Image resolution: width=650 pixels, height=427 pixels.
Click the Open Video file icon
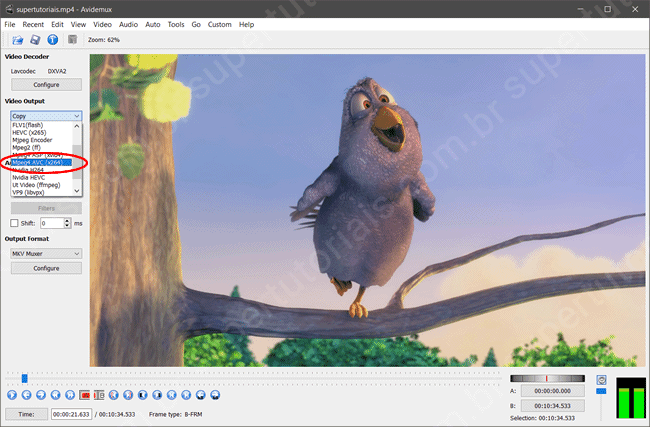point(18,40)
